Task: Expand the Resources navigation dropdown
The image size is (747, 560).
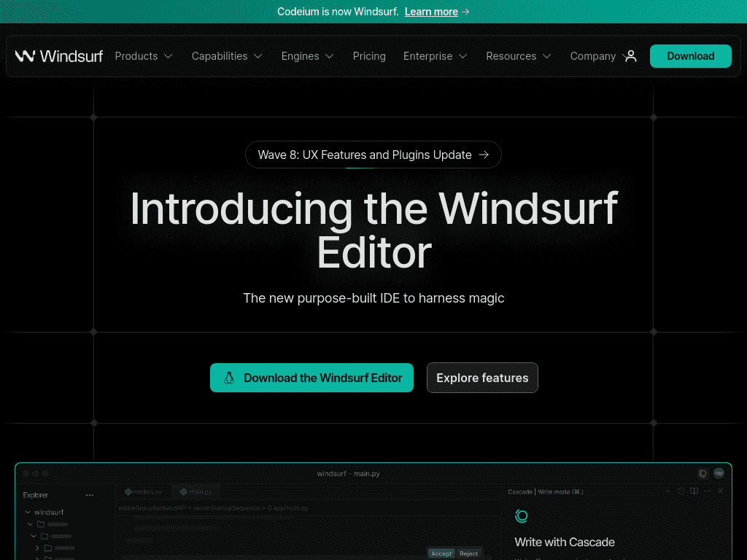Action: tap(518, 56)
